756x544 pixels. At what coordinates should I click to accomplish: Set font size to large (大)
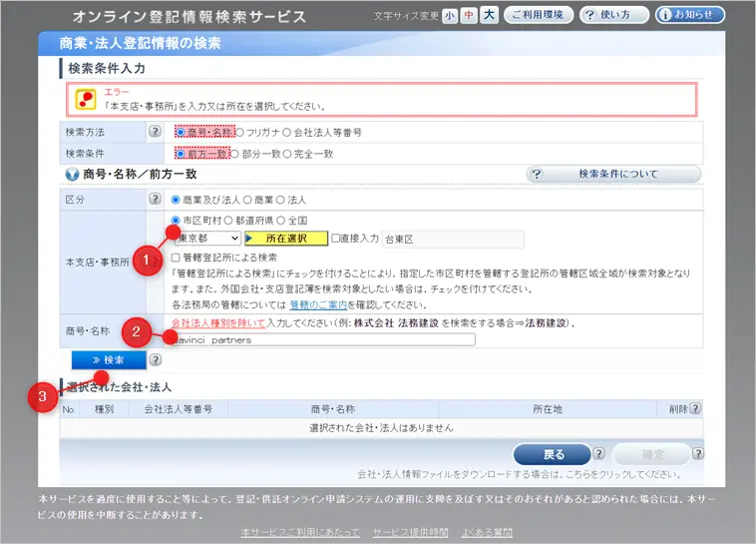(x=489, y=15)
